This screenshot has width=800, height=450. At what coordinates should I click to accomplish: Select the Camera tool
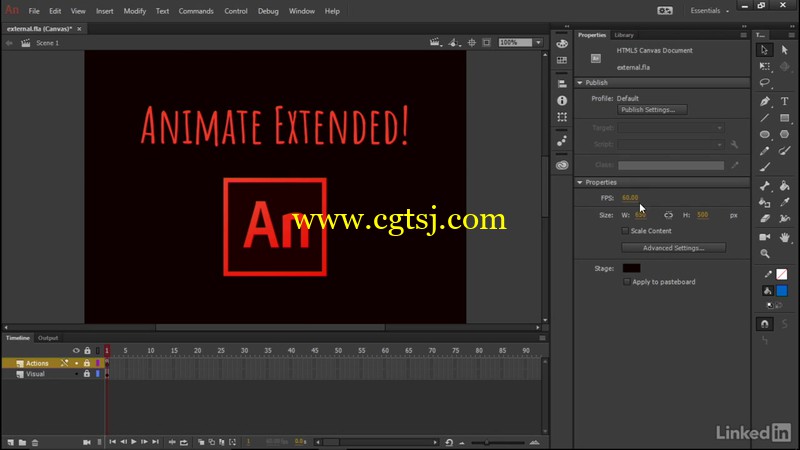pyautogui.click(x=764, y=237)
